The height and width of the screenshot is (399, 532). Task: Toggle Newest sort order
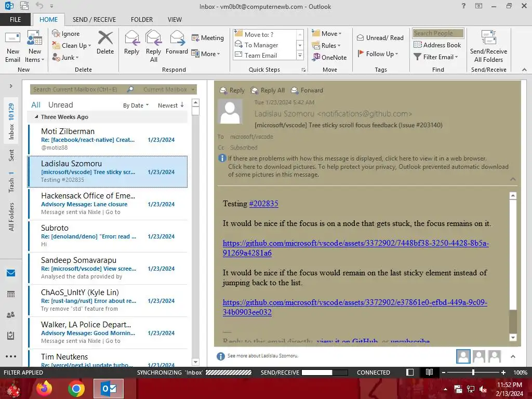(x=170, y=105)
